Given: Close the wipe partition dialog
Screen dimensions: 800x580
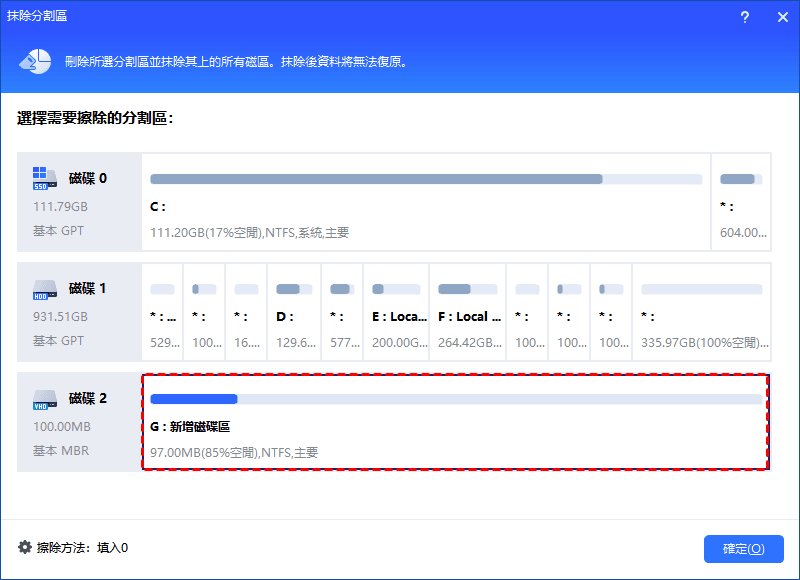Looking at the screenshot, I should [781, 18].
